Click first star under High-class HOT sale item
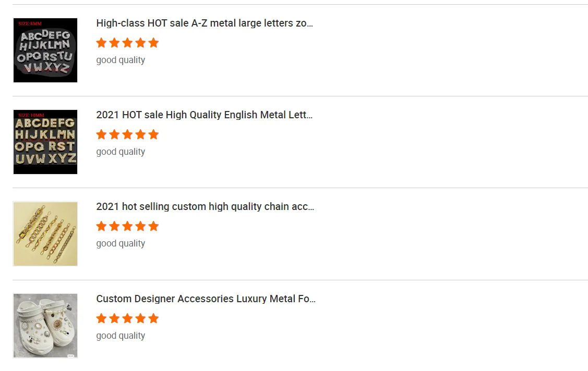The width and height of the screenshot is (588, 371). coord(102,43)
